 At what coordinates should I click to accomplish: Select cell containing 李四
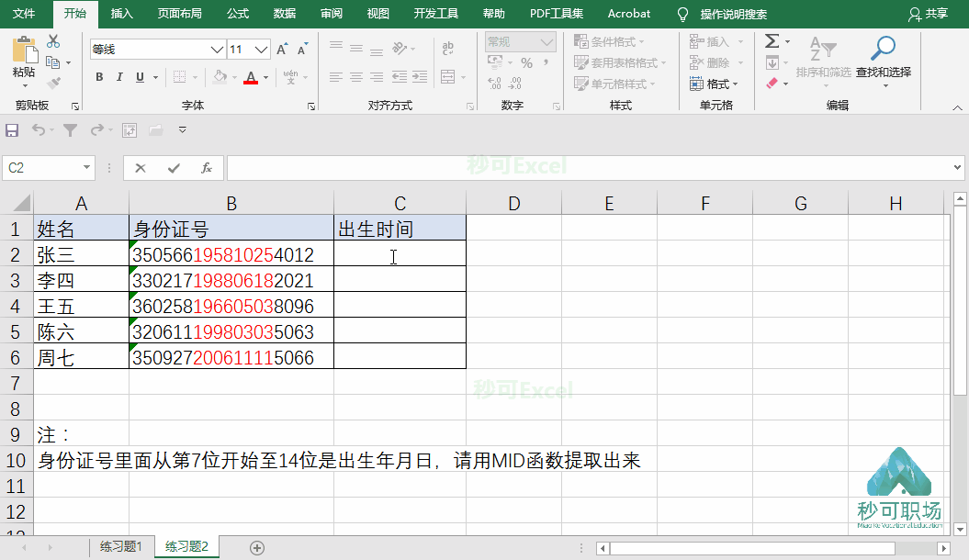[81, 280]
